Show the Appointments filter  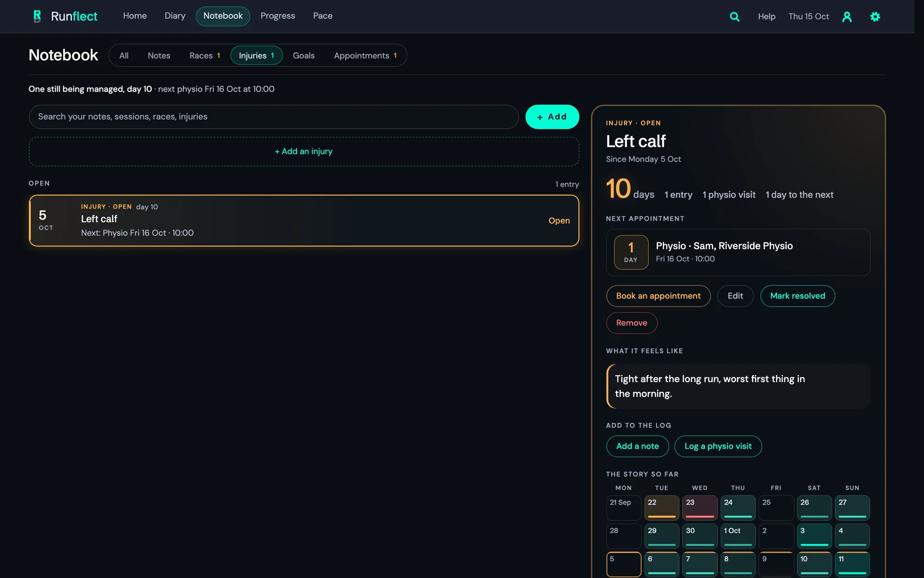(365, 55)
